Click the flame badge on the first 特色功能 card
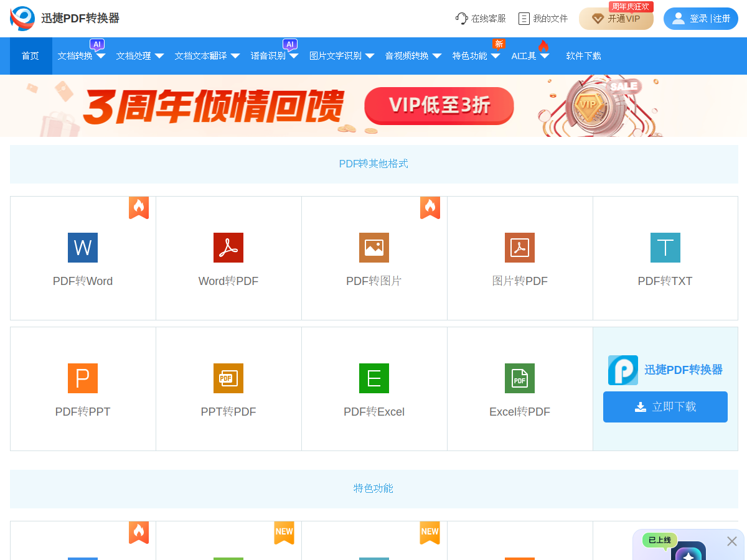 tap(139, 533)
